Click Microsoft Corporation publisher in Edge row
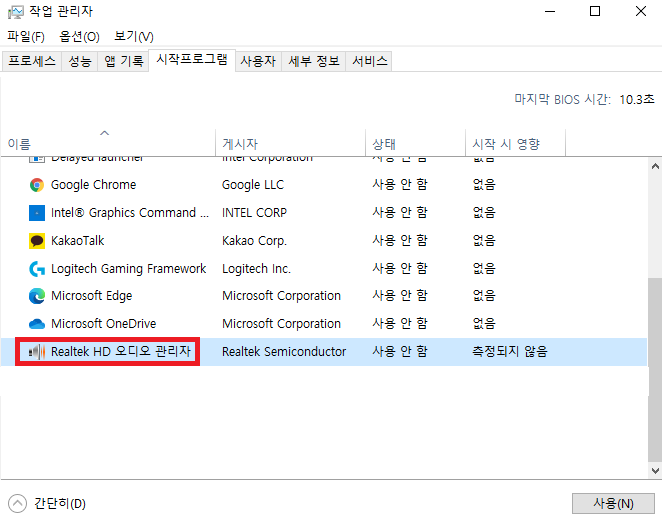662x527 pixels. click(x=281, y=296)
